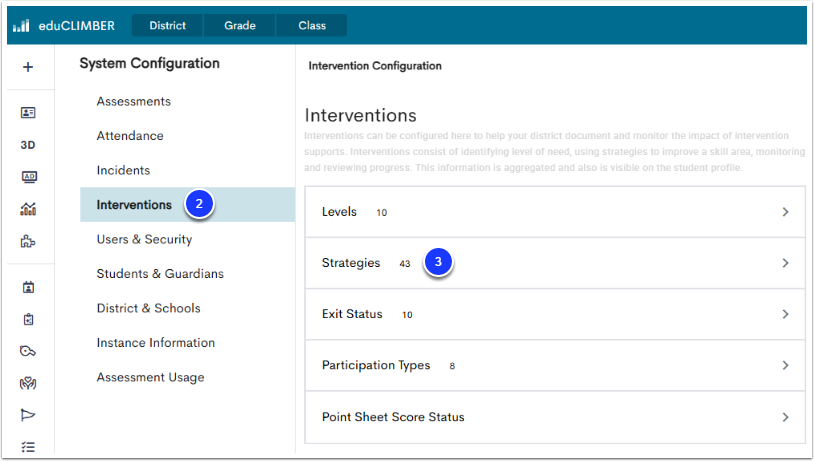Click the calendar person sidebar icon
This screenshot has height=461, width=814.
pos(29,287)
